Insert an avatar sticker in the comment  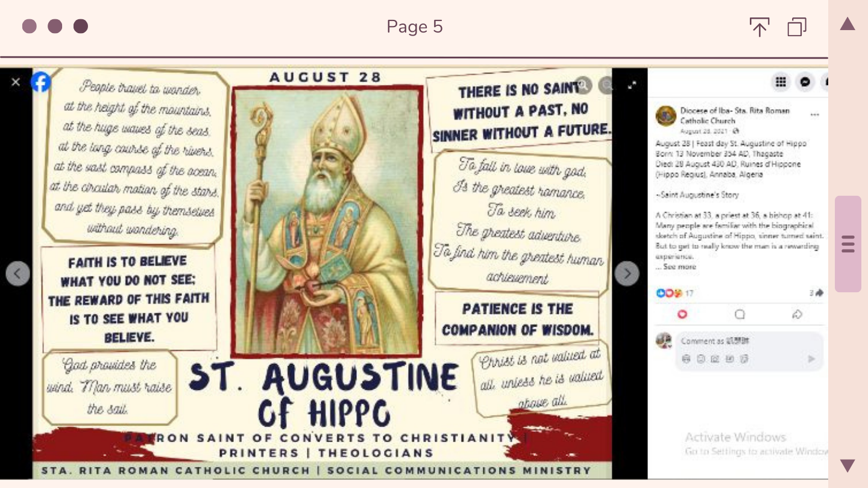687,359
